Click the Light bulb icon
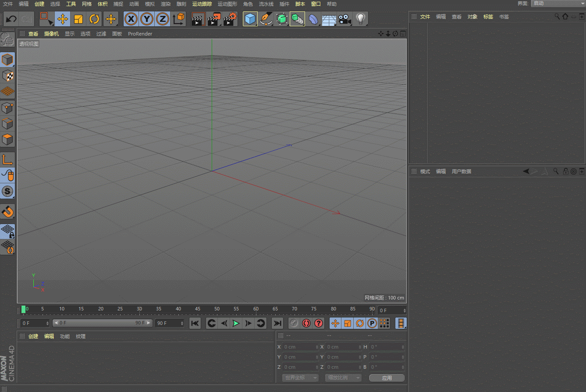This screenshot has width=586, height=392. [361, 19]
